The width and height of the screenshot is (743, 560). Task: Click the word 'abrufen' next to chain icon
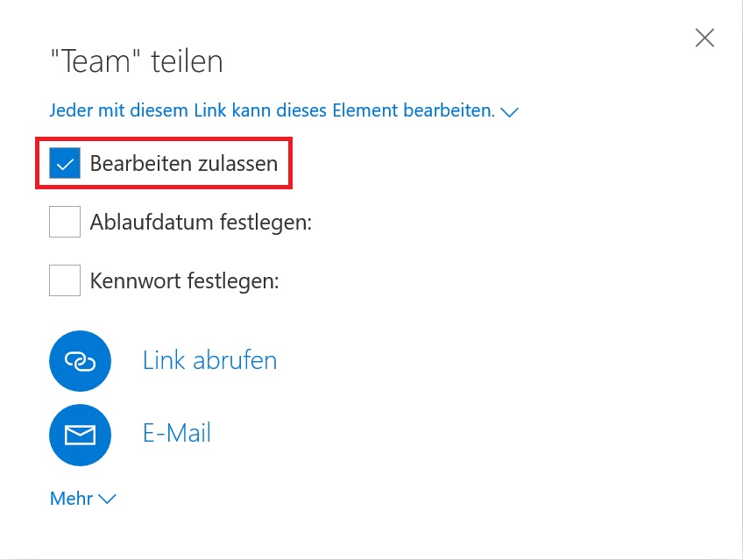(x=235, y=360)
